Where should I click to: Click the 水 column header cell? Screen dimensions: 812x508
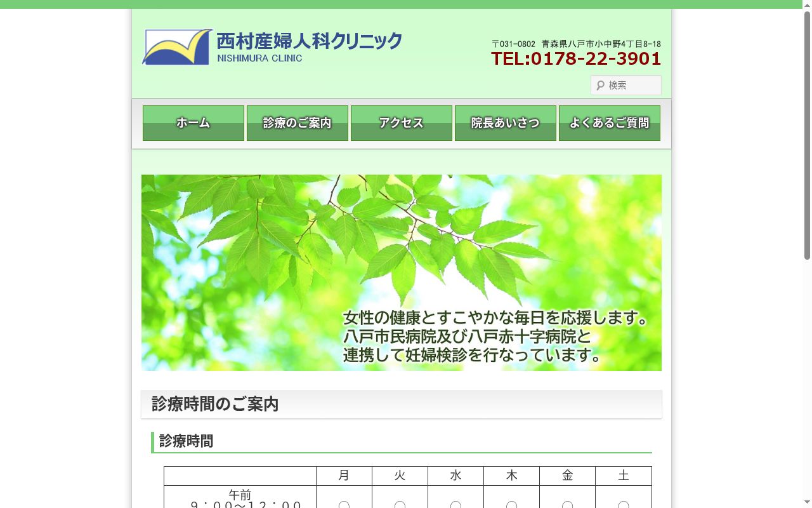455,476
